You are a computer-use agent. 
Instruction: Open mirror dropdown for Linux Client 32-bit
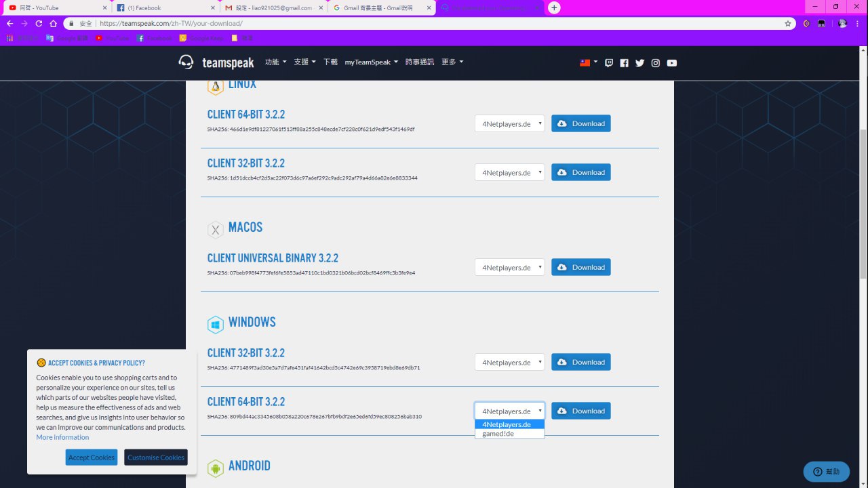click(x=509, y=172)
